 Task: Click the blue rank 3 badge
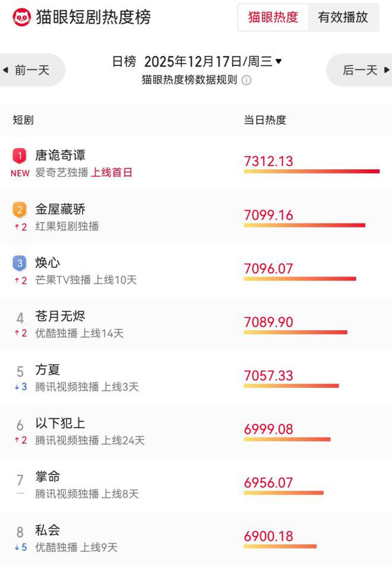tap(20, 263)
